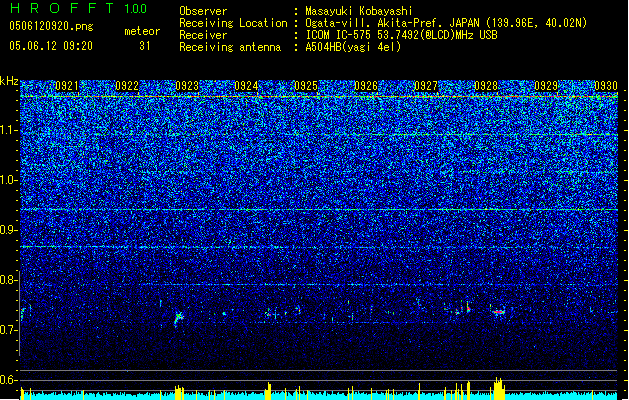
Task: Click the 'meteor' counter label
Action: 142,31
